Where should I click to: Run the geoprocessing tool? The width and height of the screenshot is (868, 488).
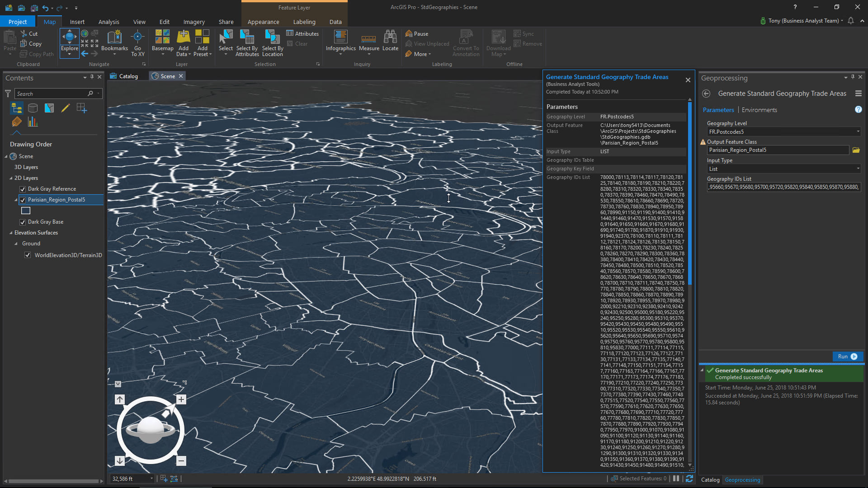coord(847,357)
